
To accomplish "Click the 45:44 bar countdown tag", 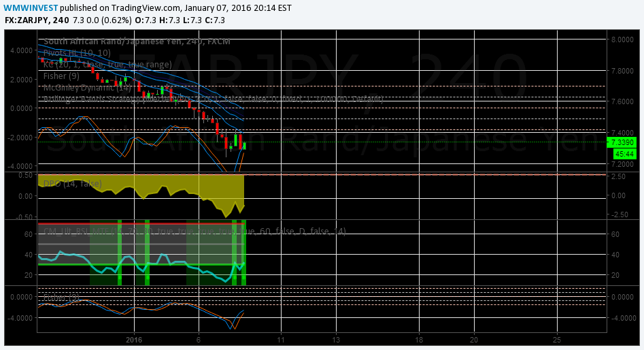I will [625, 154].
